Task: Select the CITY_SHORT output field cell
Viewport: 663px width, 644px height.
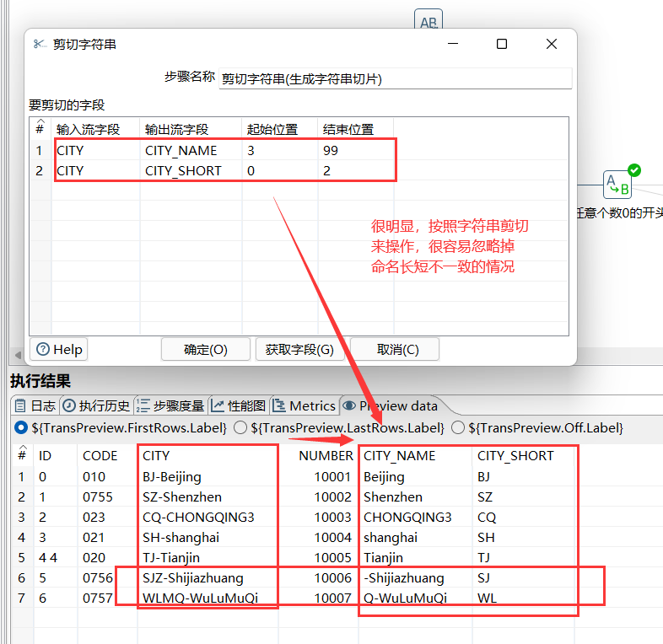Action: click(x=191, y=171)
